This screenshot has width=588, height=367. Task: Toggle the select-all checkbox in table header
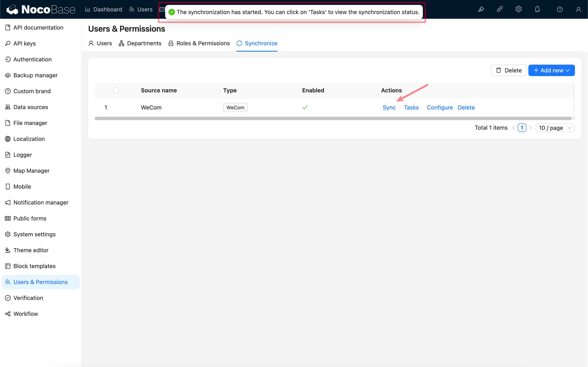(x=116, y=90)
